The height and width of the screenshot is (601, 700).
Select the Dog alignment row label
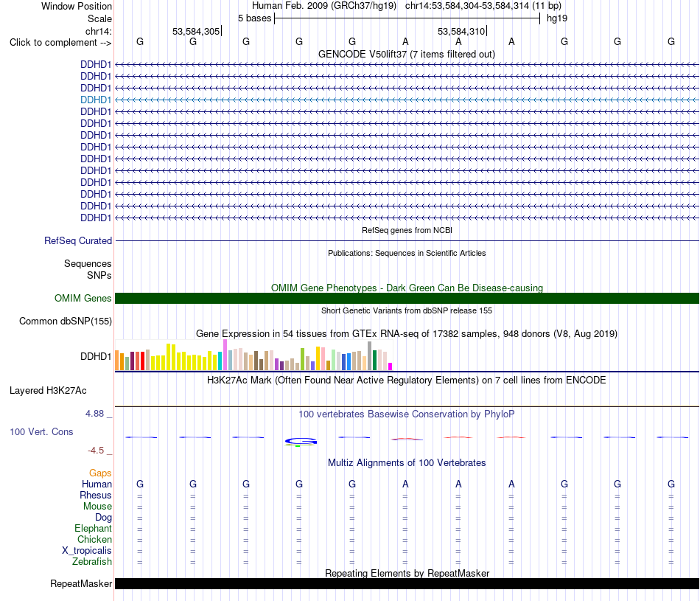[x=103, y=518]
